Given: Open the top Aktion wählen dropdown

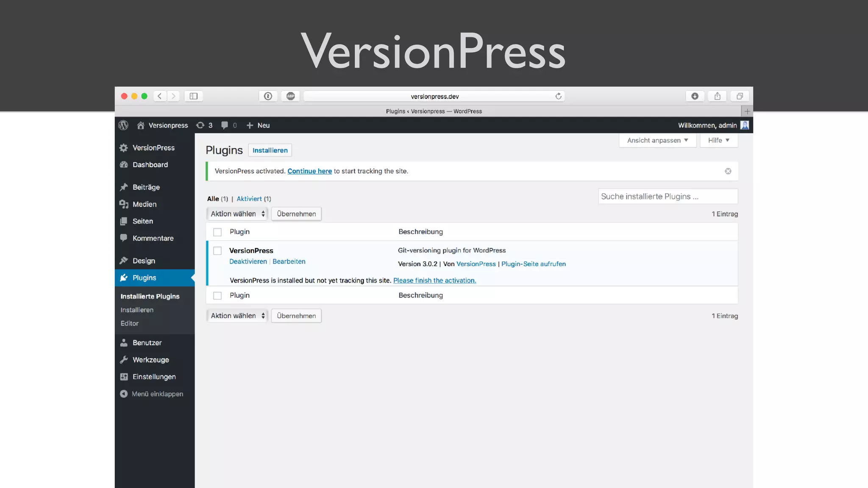Looking at the screenshot, I should point(237,214).
